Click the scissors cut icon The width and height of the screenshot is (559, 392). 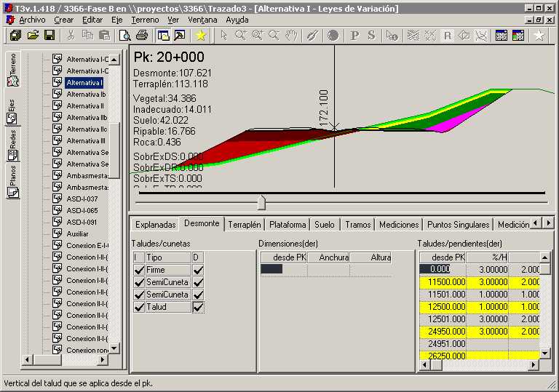71,35
